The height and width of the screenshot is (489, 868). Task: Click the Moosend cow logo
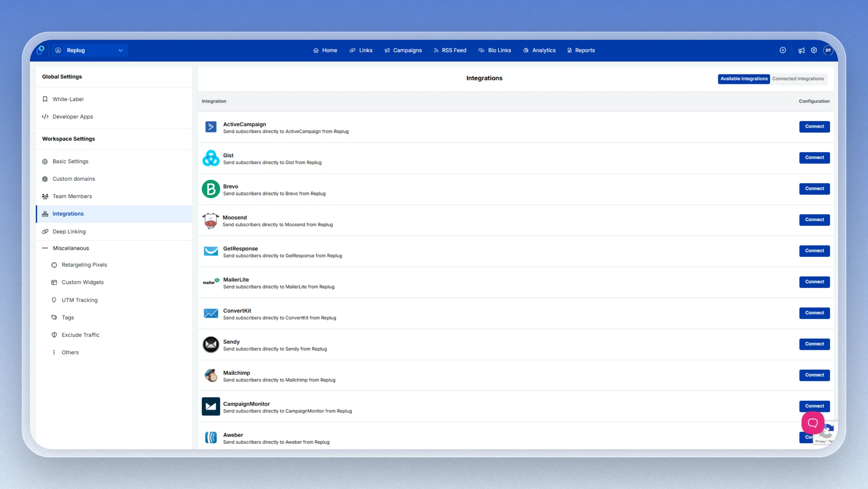coord(210,220)
